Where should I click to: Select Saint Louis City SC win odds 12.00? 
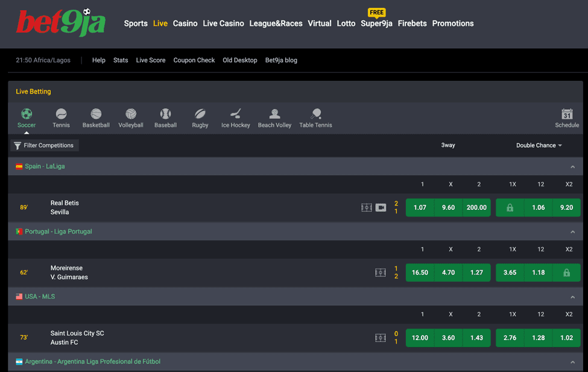click(x=420, y=338)
